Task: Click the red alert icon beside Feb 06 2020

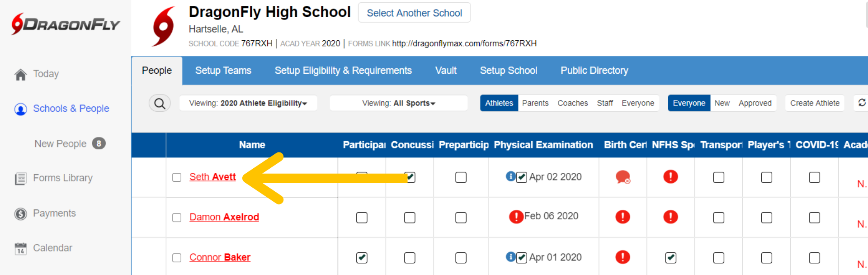Action: pyautogui.click(x=516, y=217)
